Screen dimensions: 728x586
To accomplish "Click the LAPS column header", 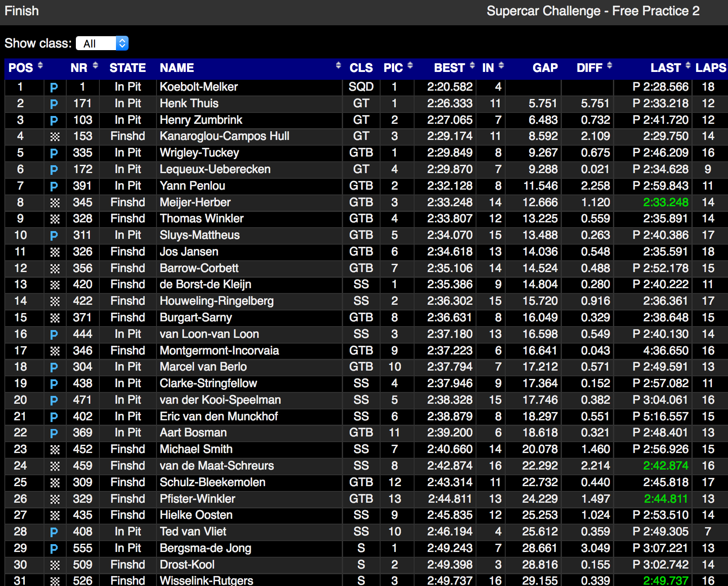I will pyautogui.click(x=711, y=68).
